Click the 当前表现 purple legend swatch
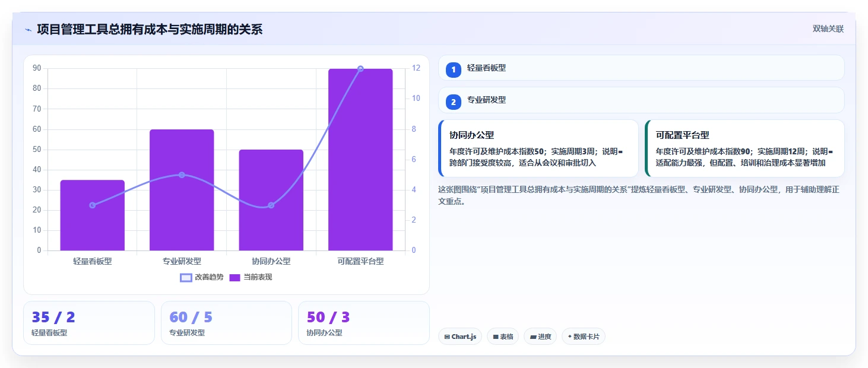This screenshot has height=368, width=868. point(235,277)
